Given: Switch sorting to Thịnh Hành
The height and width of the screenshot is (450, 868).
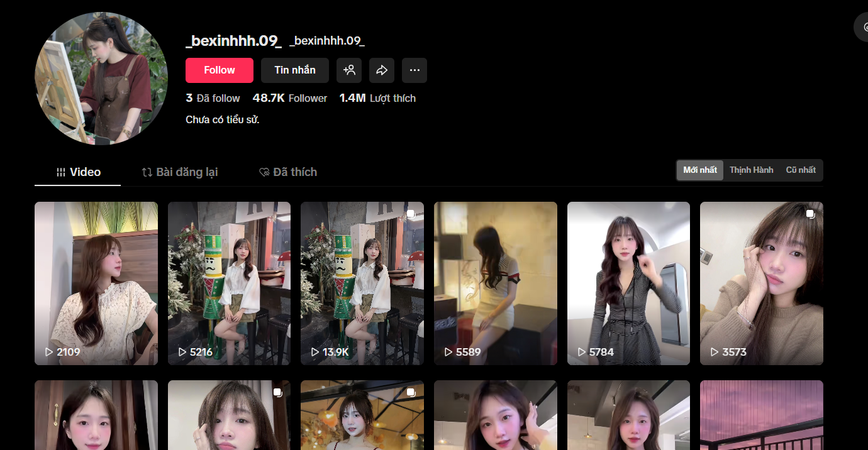Looking at the screenshot, I should 751,170.
